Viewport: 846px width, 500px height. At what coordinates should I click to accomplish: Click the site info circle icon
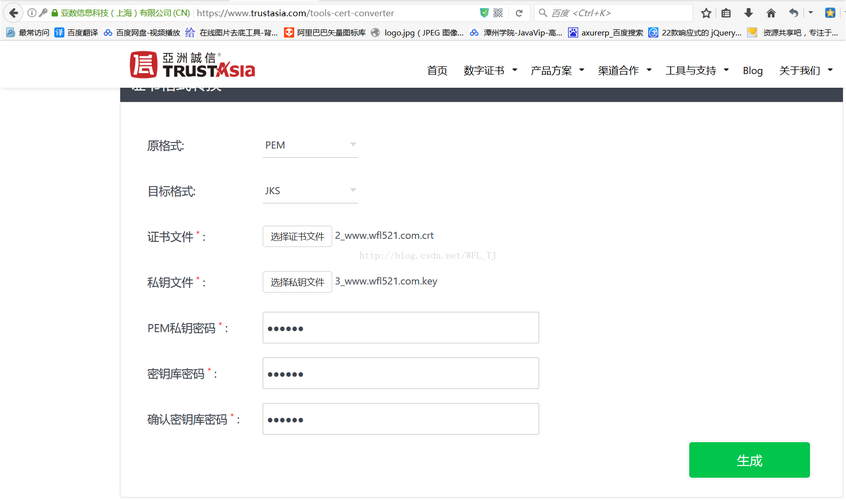pos(32,12)
